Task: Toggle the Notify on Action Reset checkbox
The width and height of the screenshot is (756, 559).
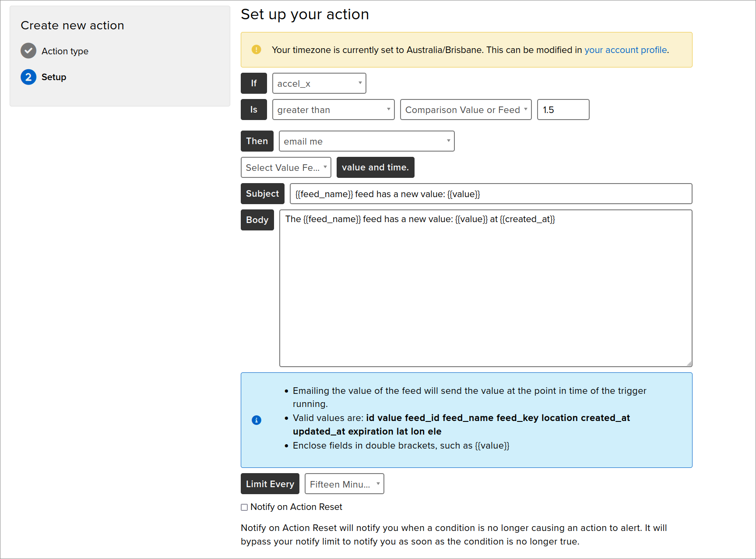Action: pyautogui.click(x=244, y=507)
